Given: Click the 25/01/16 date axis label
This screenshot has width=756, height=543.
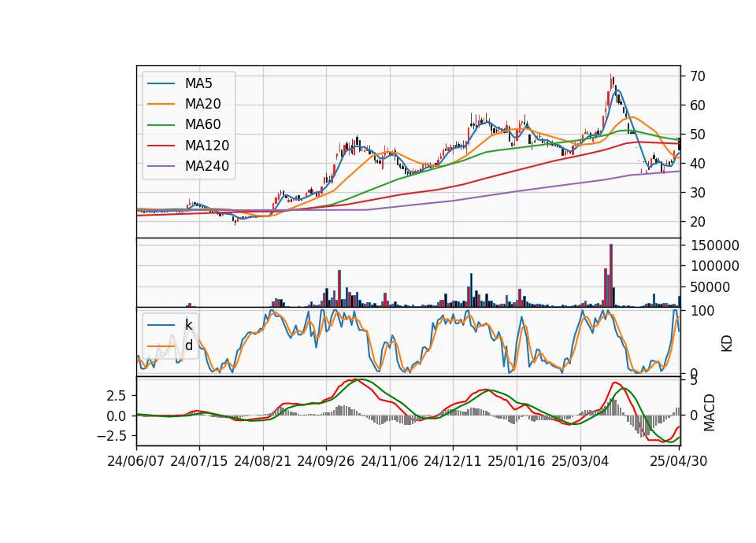Looking at the screenshot, I should point(517,461).
